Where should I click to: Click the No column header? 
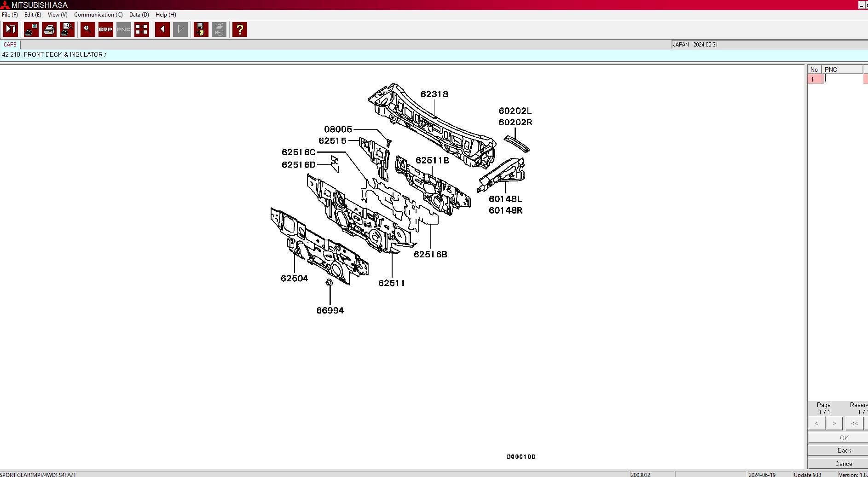coord(814,70)
